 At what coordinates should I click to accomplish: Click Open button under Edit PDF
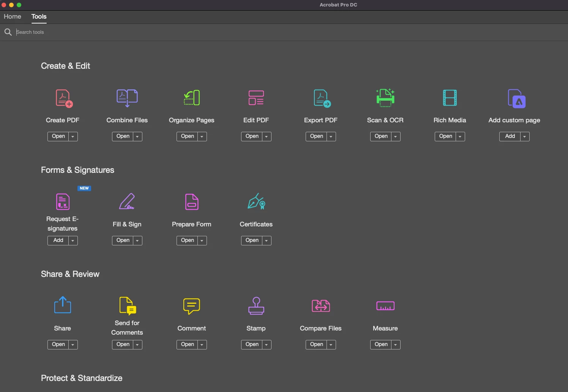tap(252, 136)
